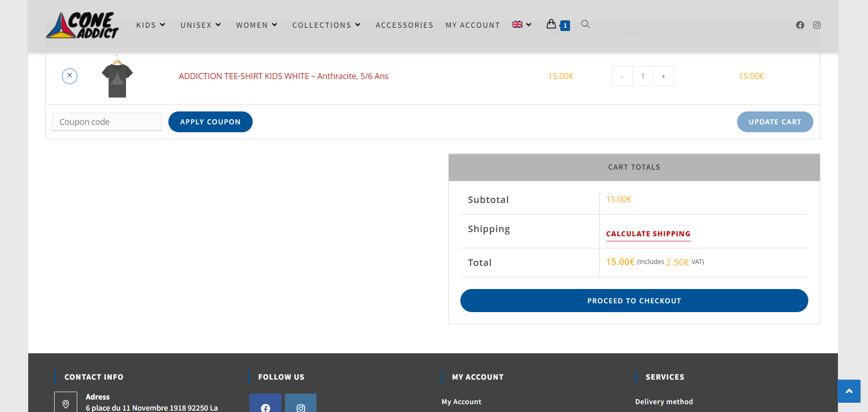
Task: Expand the COLLECTIONS menu
Action: [327, 25]
